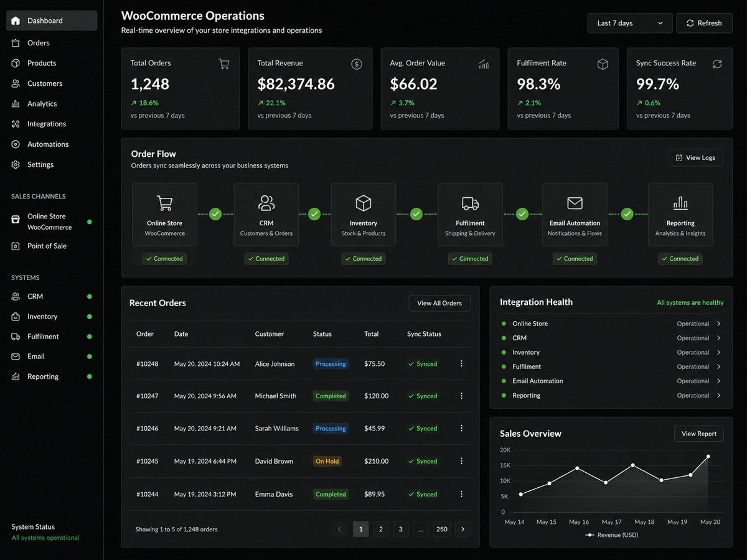Expand the Reporting row chevron in Integration Health
Viewport: 747px width, 560px height.
[x=718, y=395]
